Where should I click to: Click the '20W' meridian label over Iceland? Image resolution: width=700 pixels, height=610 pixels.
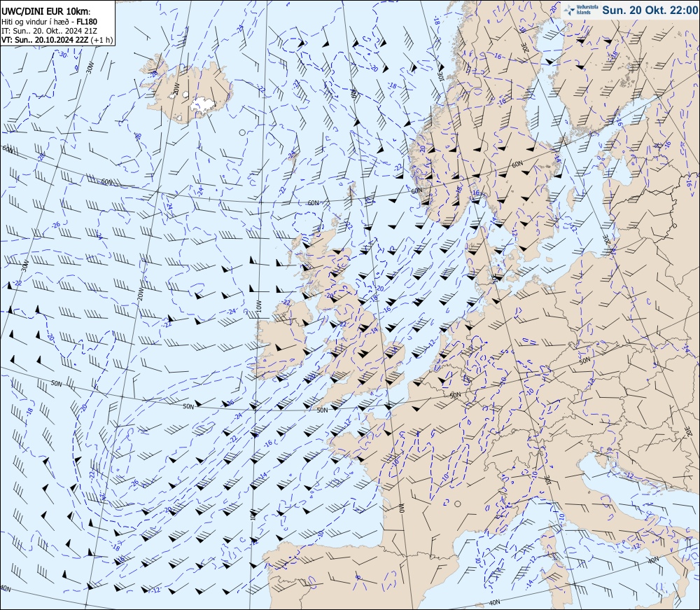click(176, 88)
